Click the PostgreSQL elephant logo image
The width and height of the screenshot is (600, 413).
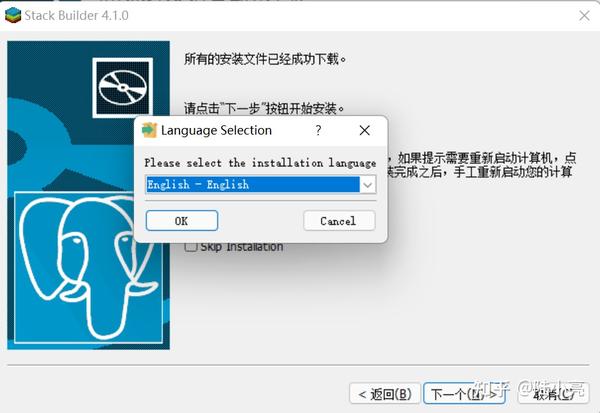pyautogui.click(x=88, y=267)
